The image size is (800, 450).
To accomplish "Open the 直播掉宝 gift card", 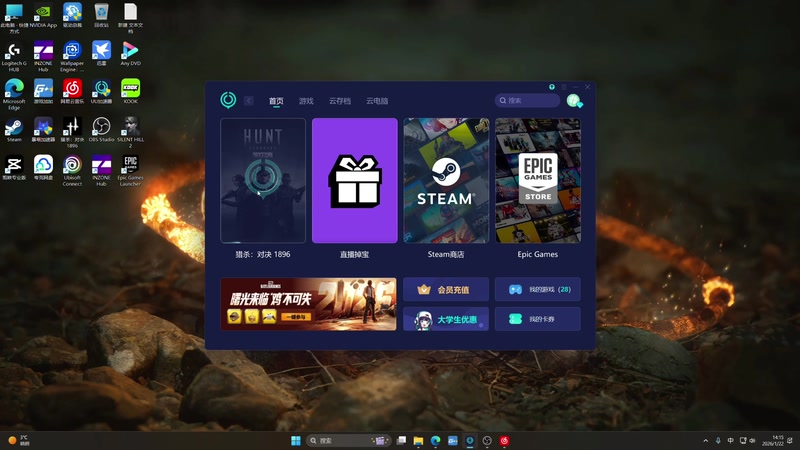I will tap(355, 181).
